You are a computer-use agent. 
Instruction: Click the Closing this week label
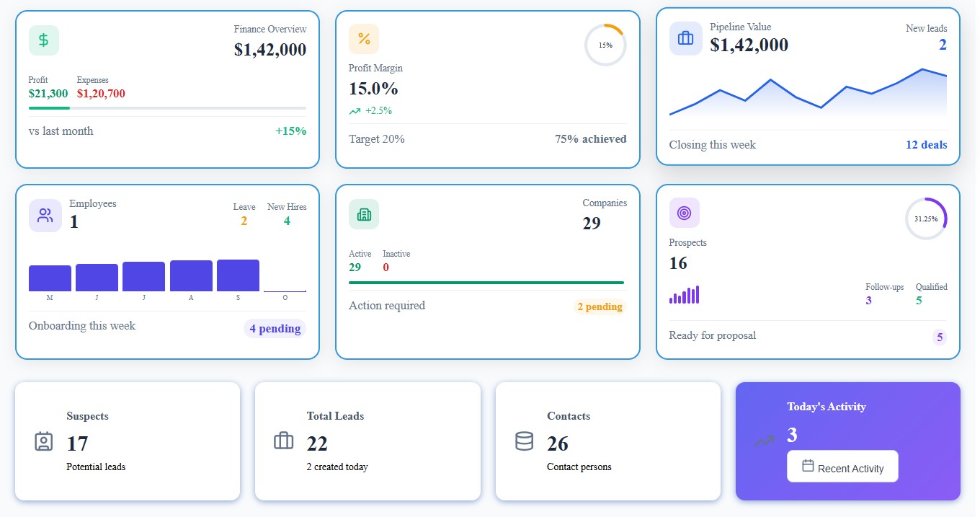(x=713, y=145)
